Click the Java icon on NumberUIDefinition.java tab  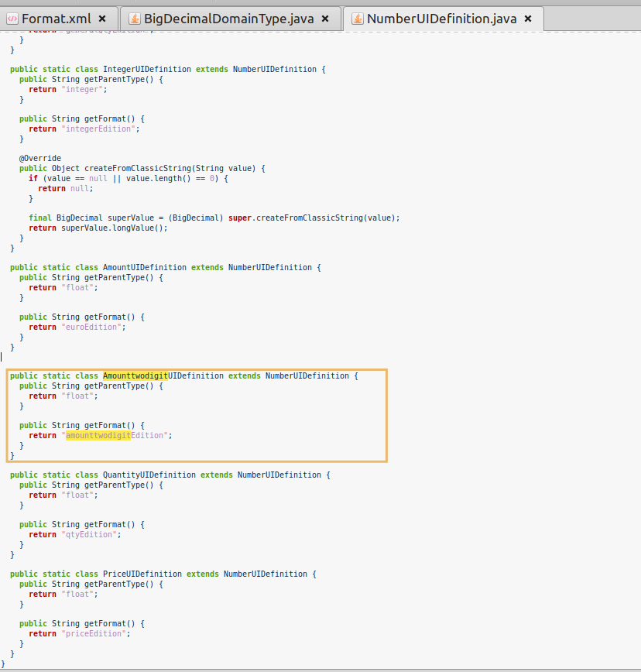[357, 18]
